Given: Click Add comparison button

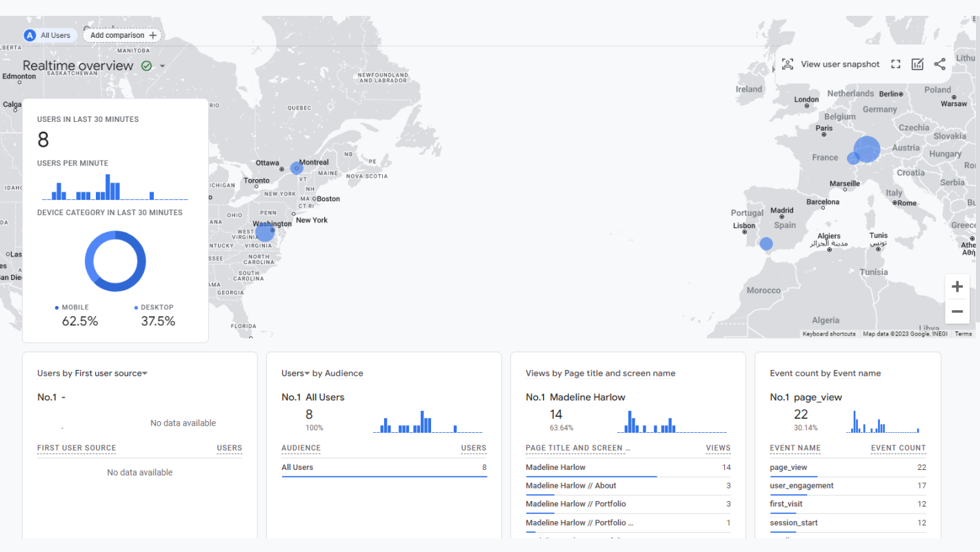Looking at the screenshot, I should tap(122, 35).
